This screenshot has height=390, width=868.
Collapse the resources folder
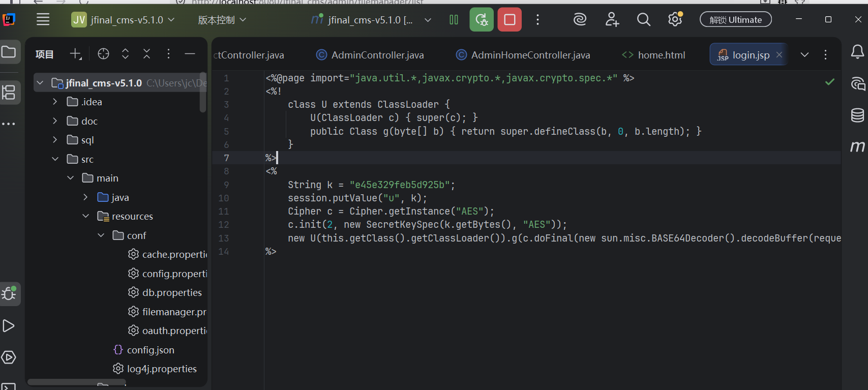[85, 216]
